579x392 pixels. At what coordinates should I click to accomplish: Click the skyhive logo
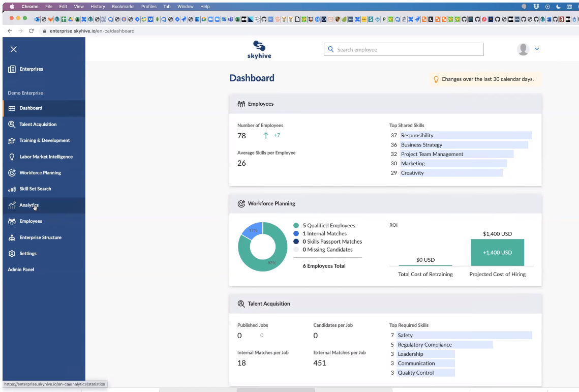pos(259,50)
